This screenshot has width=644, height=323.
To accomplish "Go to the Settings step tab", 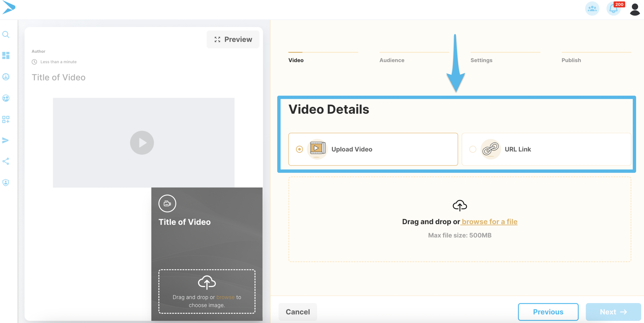I will coord(481,60).
